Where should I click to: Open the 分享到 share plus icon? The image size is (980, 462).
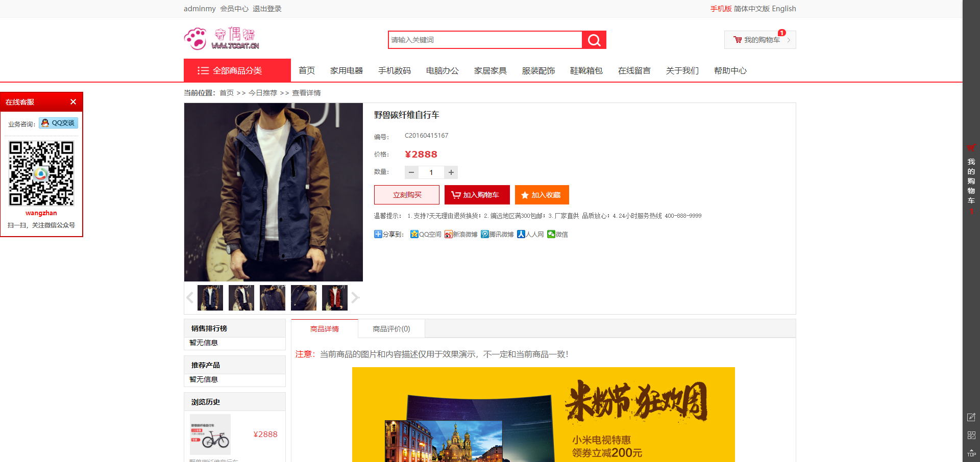tap(378, 234)
